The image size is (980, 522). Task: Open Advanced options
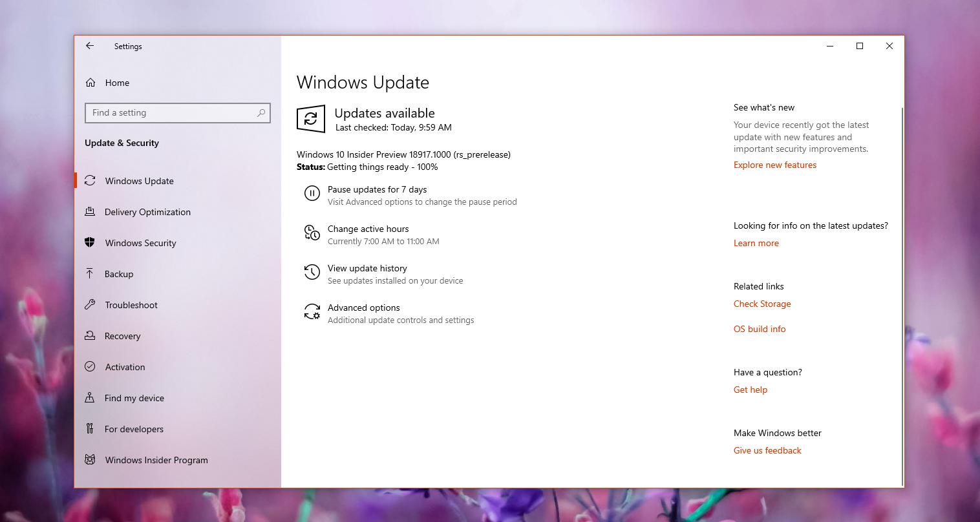coord(363,308)
